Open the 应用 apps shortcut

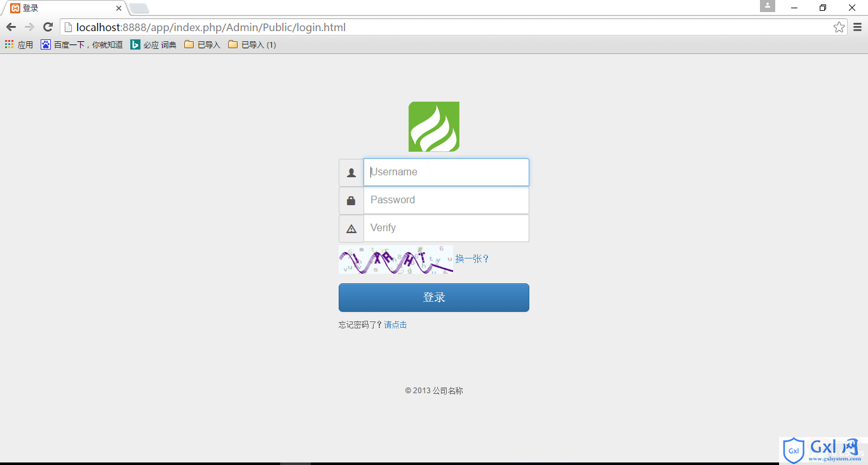point(19,44)
